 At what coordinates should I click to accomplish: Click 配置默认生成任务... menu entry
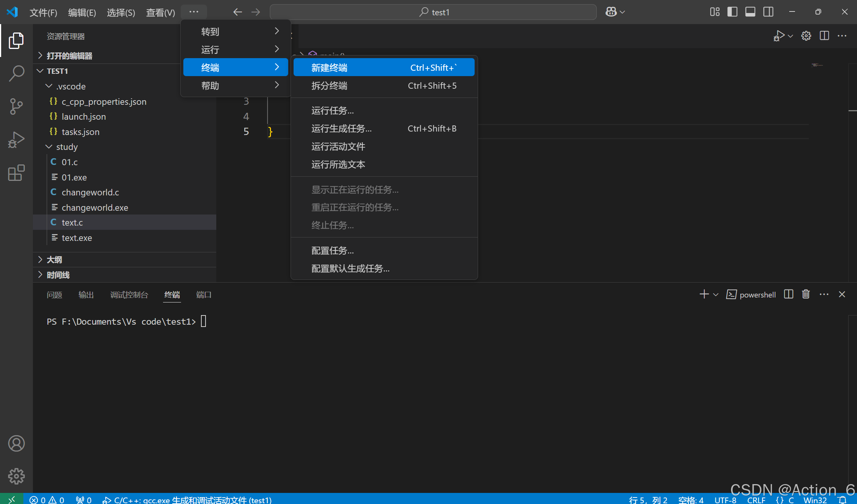coord(350,268)
